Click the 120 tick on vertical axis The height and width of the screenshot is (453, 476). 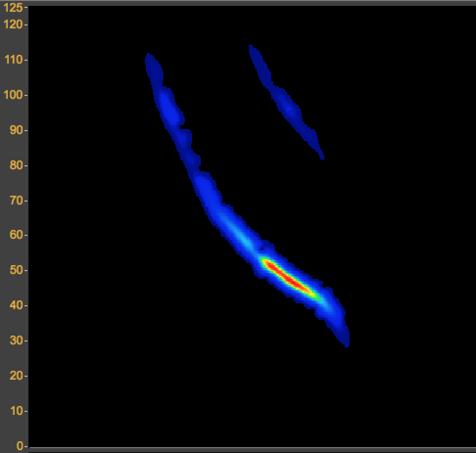[13, 24]
